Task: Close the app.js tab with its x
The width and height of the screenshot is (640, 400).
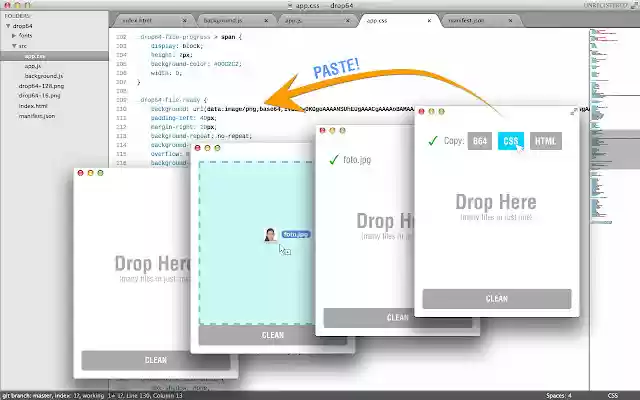Action: [x=348, y=20]
